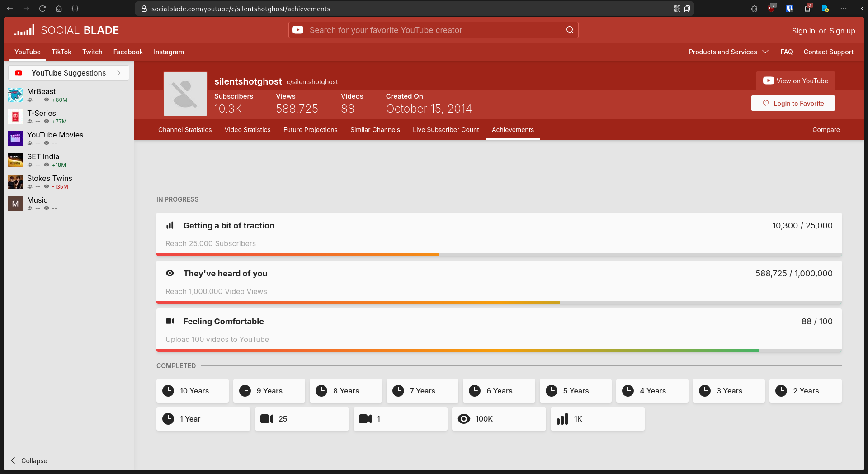868x474 pixels.
Task: Click the clock icon on the 9 Years badge
Action: pos(245,391)
